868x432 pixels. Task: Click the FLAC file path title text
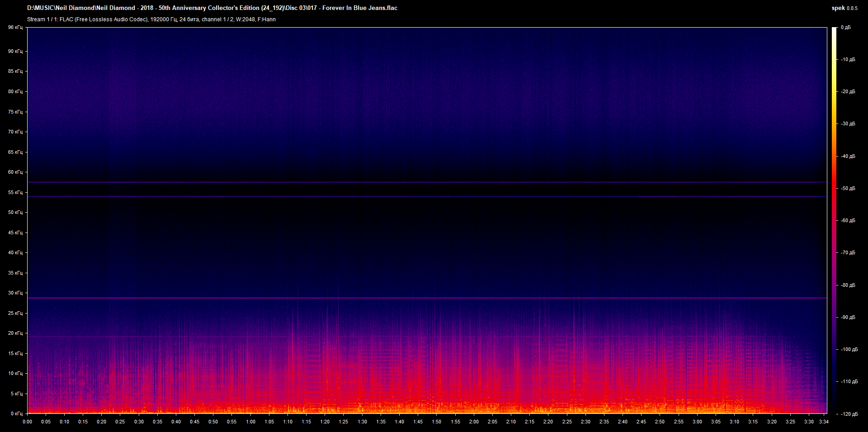coord(212,8)
